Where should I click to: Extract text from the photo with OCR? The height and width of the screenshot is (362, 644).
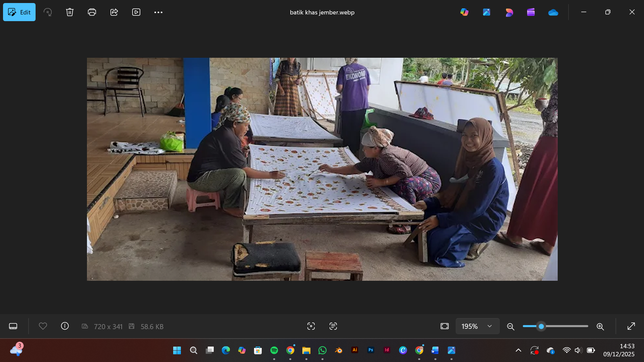coord(333,326)
